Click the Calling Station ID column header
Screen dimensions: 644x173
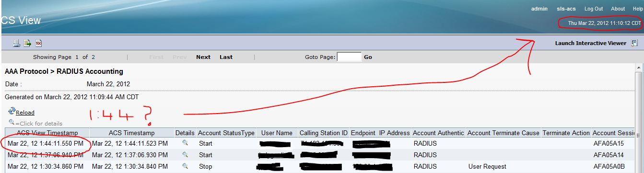click(323, 133)
